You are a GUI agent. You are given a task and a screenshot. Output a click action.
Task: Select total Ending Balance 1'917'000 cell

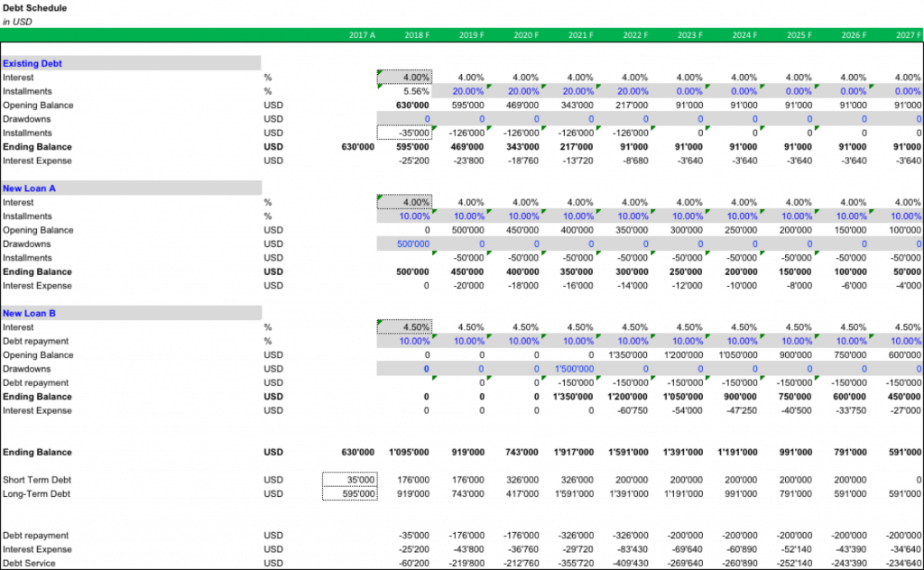[573, 452]
